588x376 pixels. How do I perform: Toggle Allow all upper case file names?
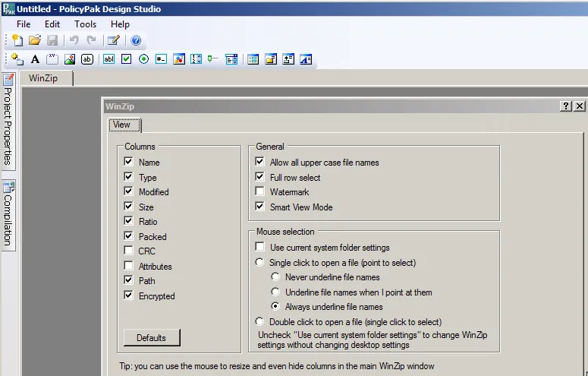259,162
